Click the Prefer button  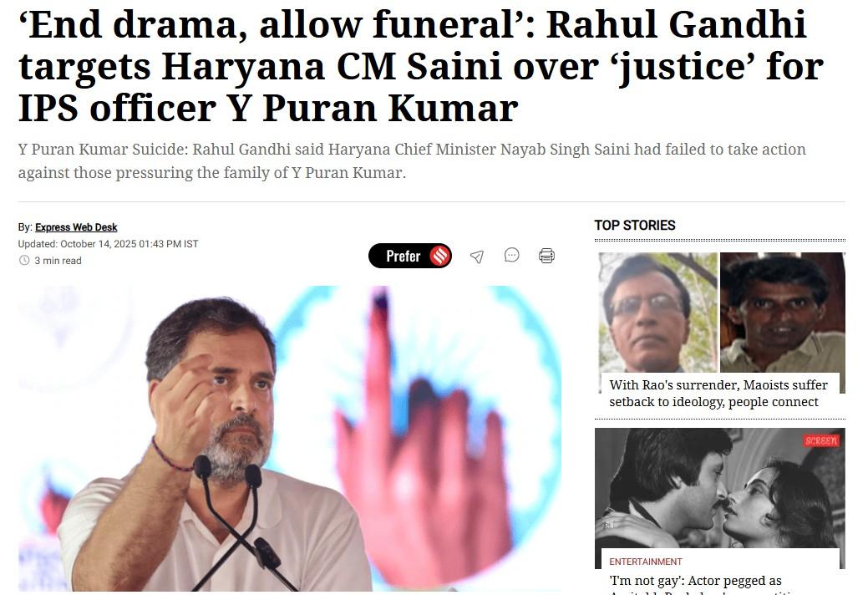point(410,256)
